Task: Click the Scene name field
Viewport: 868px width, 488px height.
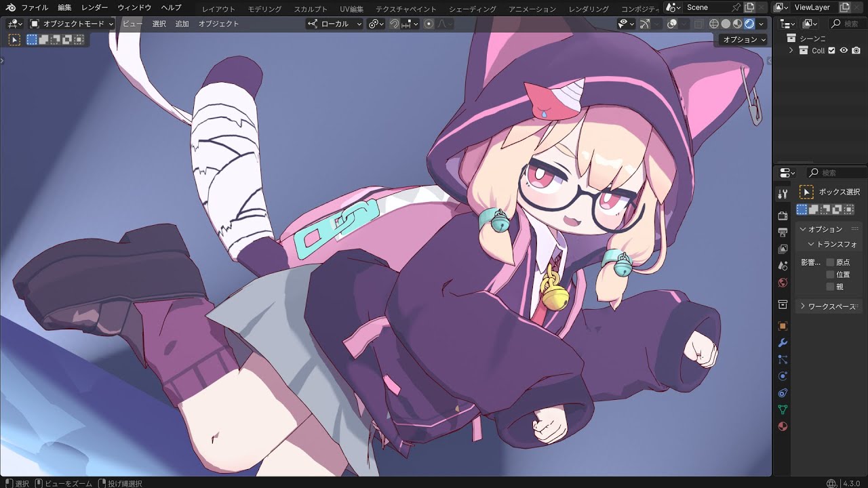Action: (707, 7)
